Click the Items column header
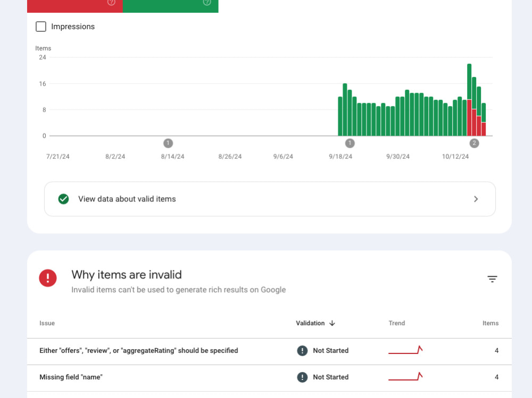 [491, 323]
